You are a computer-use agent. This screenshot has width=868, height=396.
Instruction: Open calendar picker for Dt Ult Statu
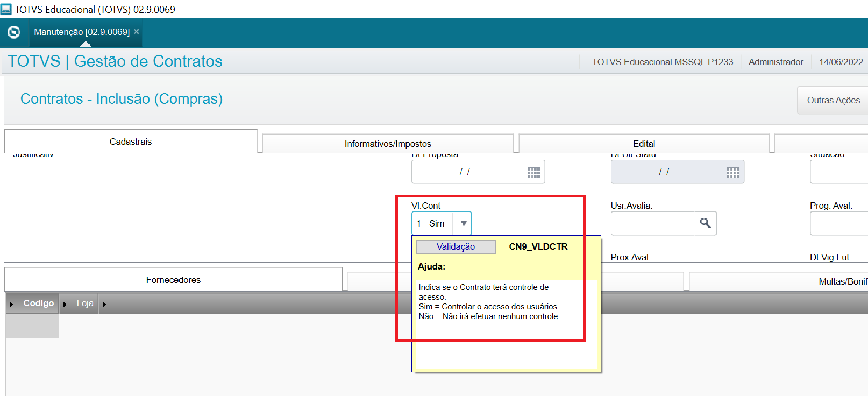coord(732,172)
